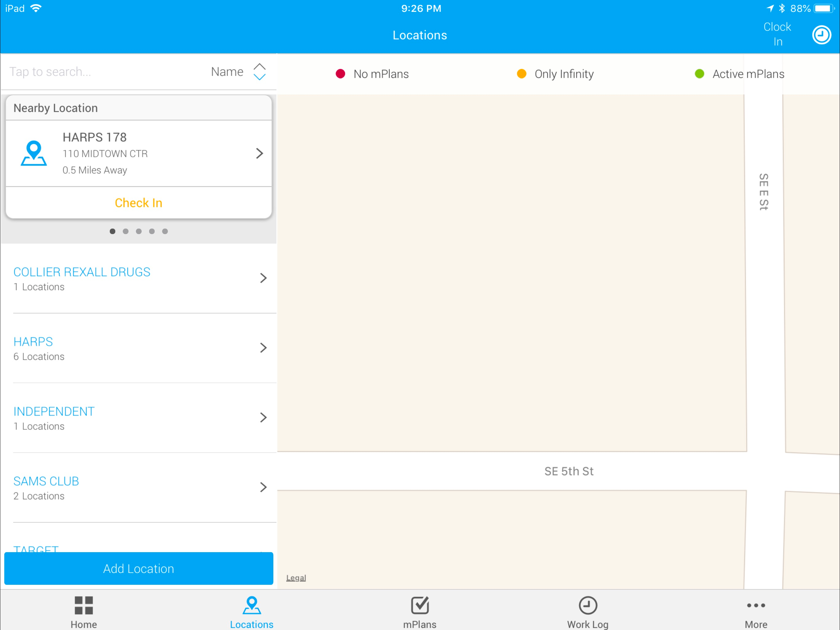
Task: Expand COLLIER REXALL DRUGS chevron
Action: (263, 278)
